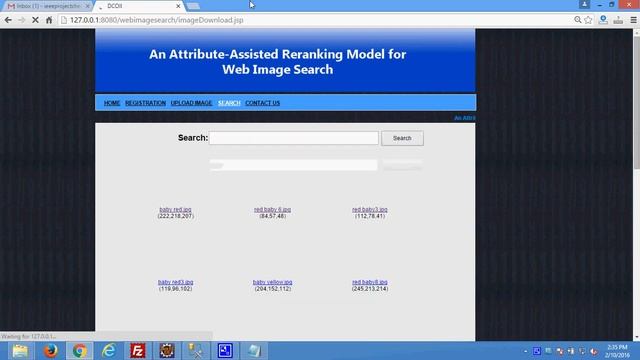Open the notepad-like taskbar app

pos(254,351)
